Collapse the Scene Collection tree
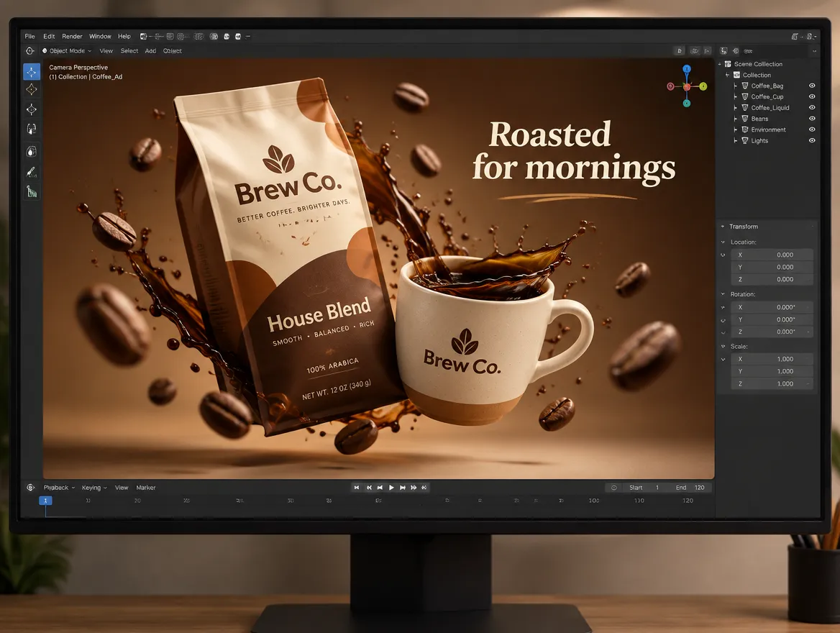The height and width of the screenshot is (633, 840). pyautogui.click(x=719, y=64)
